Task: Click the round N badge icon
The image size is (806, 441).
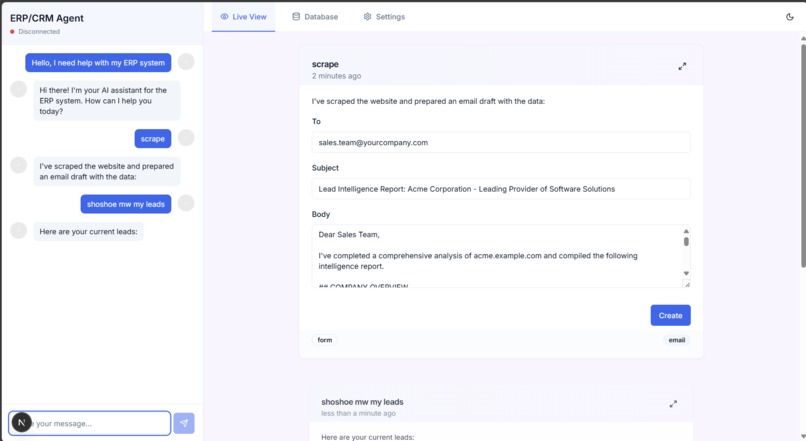Action: click(x=22, y=422)
